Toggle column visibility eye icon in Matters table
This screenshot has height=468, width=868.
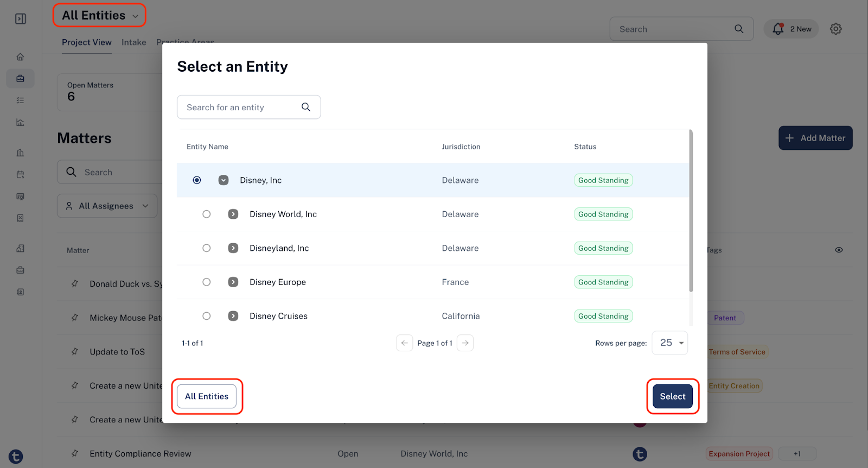[x=839, y=250]
